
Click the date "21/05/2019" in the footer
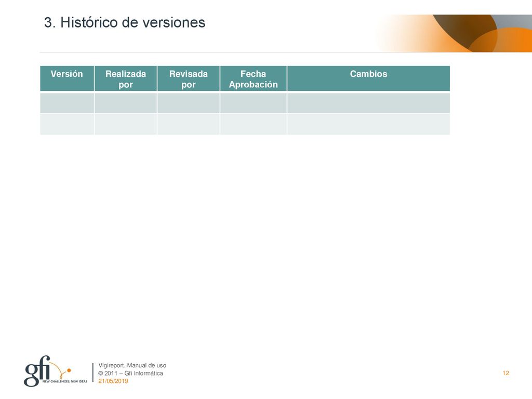(x=113, y=381)
